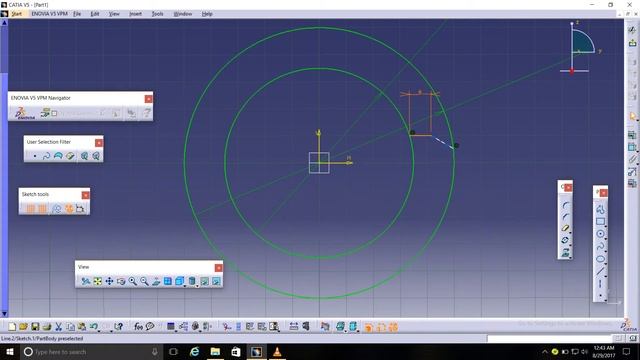Open the Windows Start button
The width and height of the screenshot is (640, 360).
point(9,351)
